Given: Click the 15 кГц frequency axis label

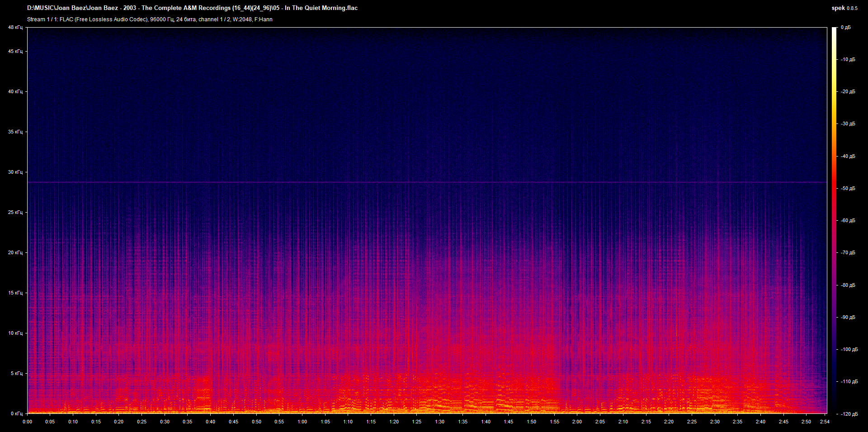Looking at the screenshot, I should 15,293.
